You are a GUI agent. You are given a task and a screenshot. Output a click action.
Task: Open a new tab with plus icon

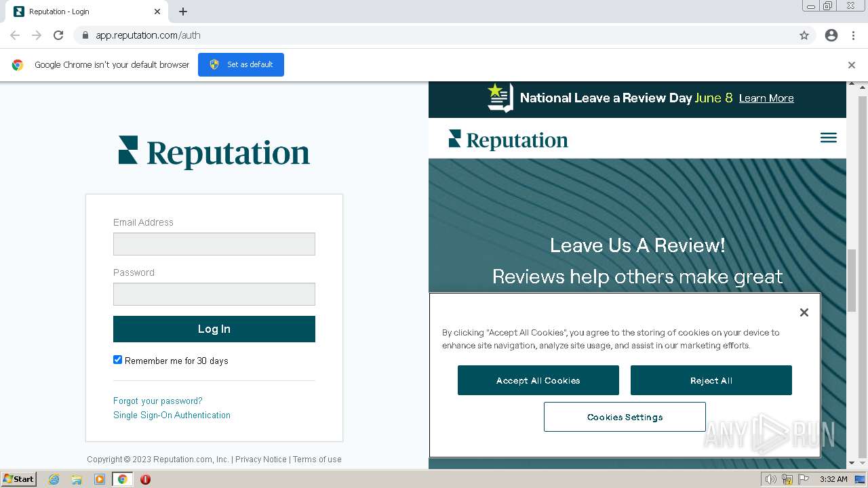coord(183,12)
